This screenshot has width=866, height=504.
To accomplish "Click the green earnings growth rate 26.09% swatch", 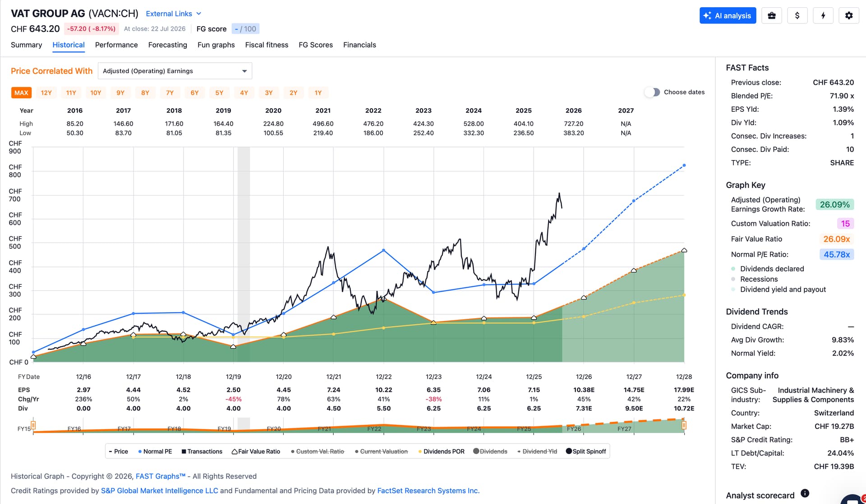I will point(835,205).
